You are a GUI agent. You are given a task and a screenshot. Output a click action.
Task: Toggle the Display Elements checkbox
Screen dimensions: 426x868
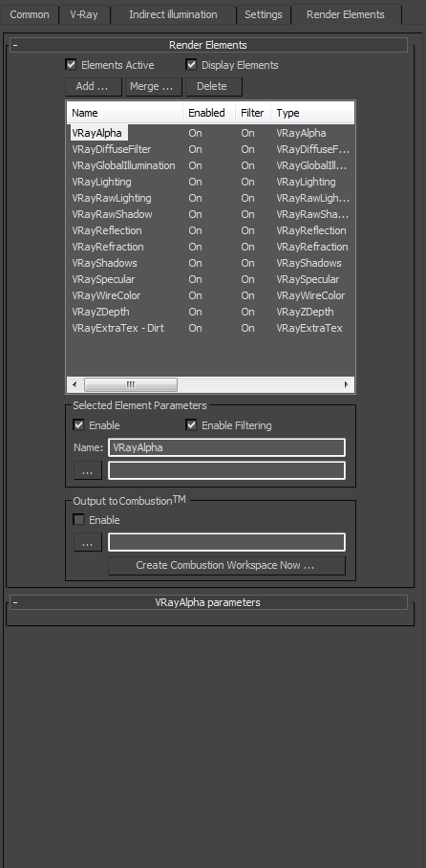click(191, 65)
